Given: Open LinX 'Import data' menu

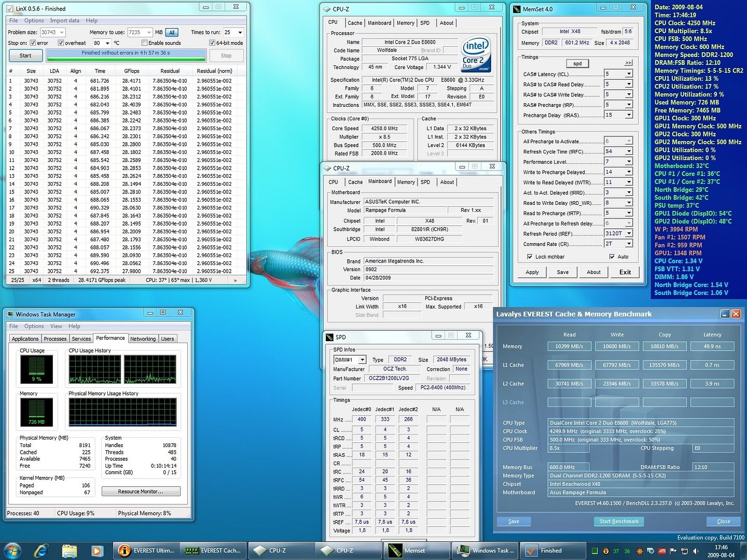Looking at the screenshot, I should (65, 21).
